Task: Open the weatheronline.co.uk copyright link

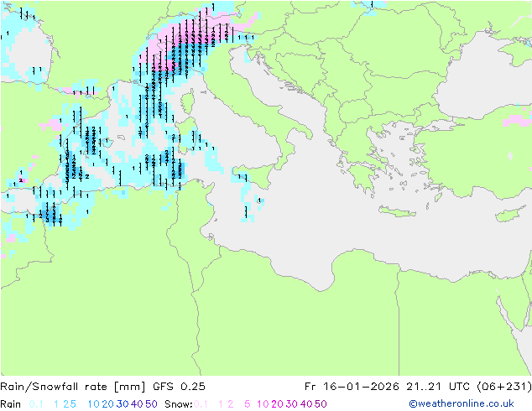Action: pos(462,403)
